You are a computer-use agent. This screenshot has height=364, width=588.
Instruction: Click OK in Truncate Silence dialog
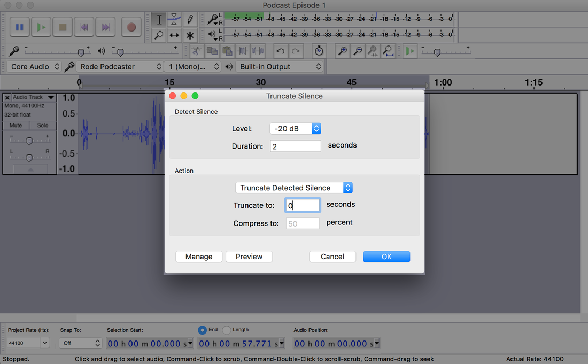point(386,257)
